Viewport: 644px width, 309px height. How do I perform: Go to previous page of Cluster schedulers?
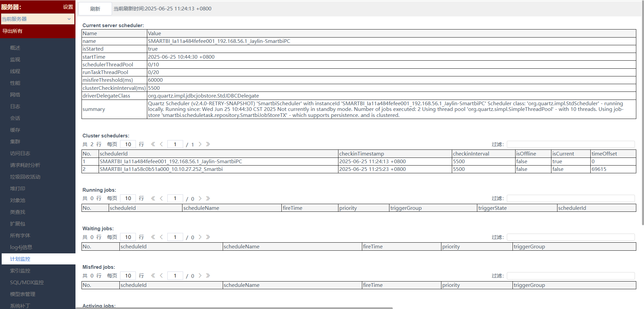pos(161,144)
